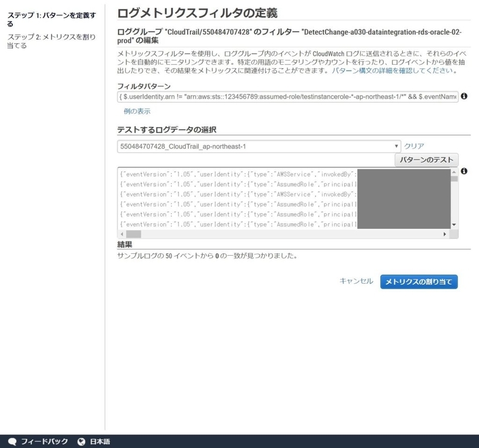
Task: Click the パターンのテスト button
Action: (426, 160)
